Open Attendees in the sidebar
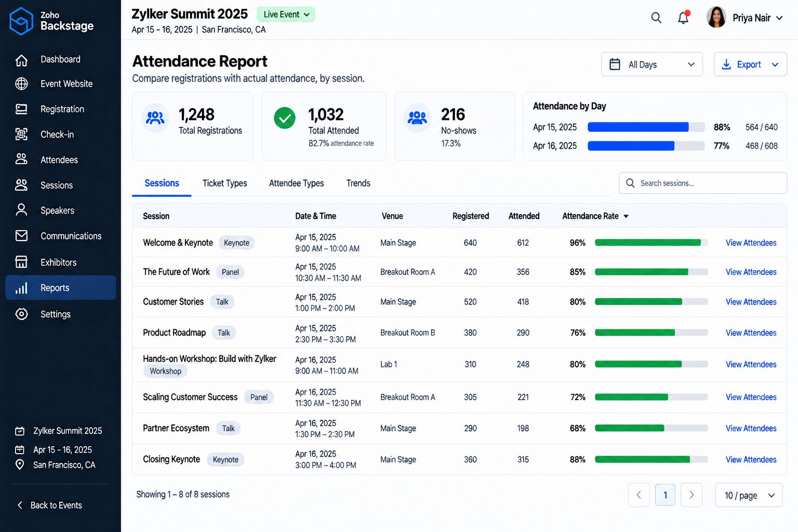798x532 pixels. 60,160
